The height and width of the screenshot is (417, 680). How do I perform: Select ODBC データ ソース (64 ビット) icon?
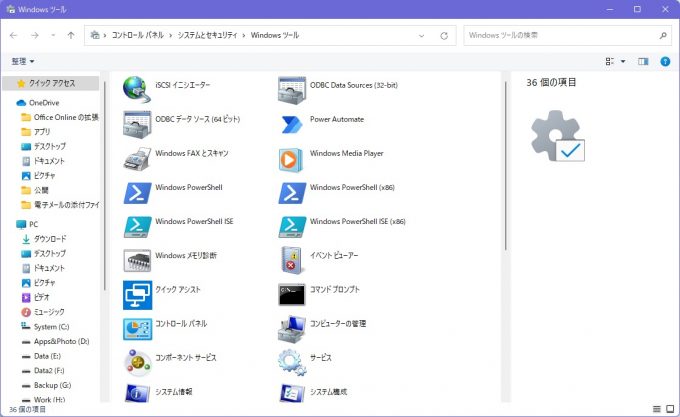click(137, 124)
